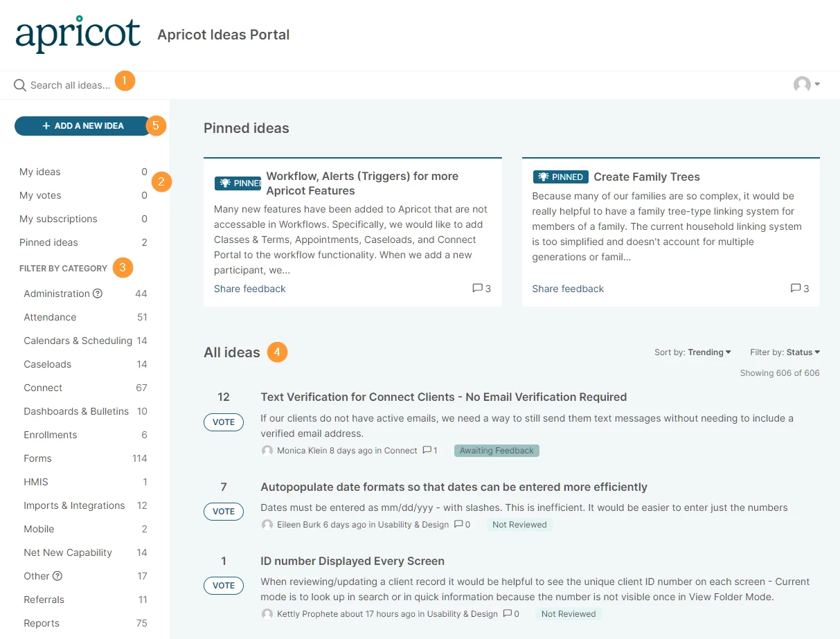840x639 pixels.
Task: Open My ideas list
Action: 83,172
